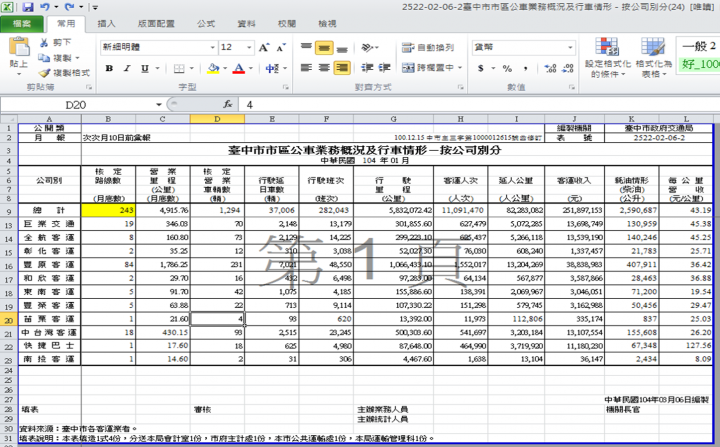Switch to the 檢視 View tab
Screen dimensions: 720x447
point(327,24)
